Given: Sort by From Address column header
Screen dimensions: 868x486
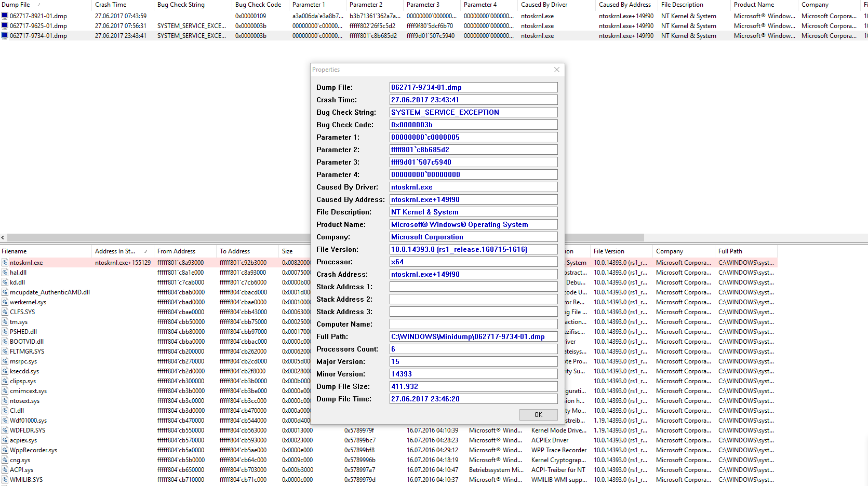Looking at the screenshot, I should (185, 251).
